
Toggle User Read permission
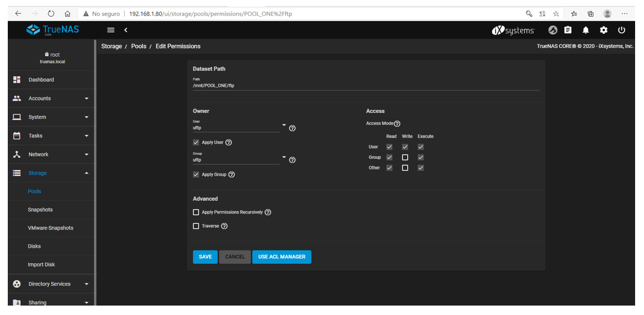389,147
